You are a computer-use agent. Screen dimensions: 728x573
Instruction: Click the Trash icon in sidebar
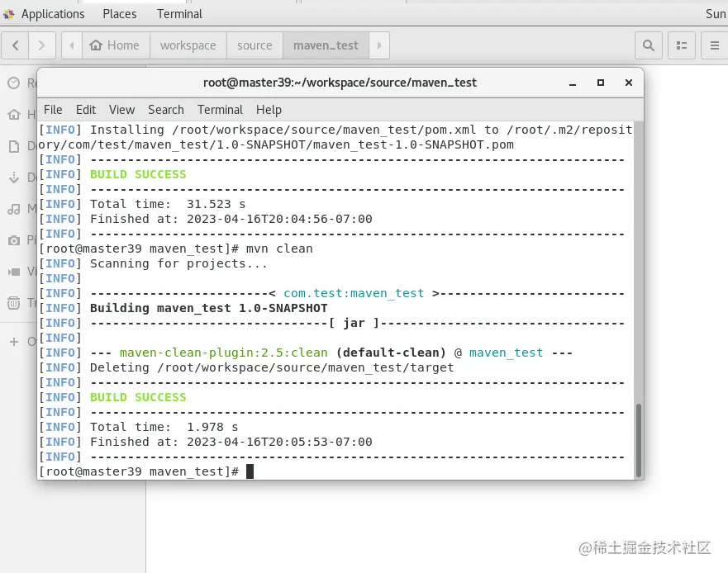(14, 303)
